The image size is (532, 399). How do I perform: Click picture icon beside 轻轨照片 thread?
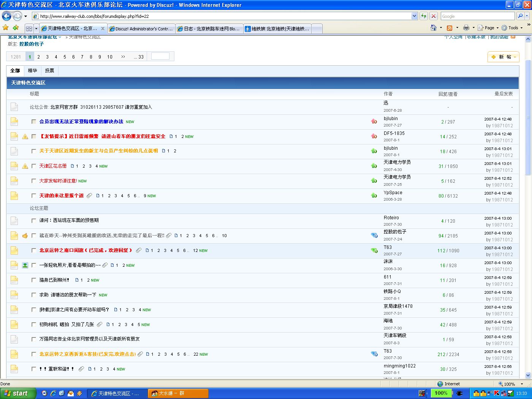(x=25, y=265)
